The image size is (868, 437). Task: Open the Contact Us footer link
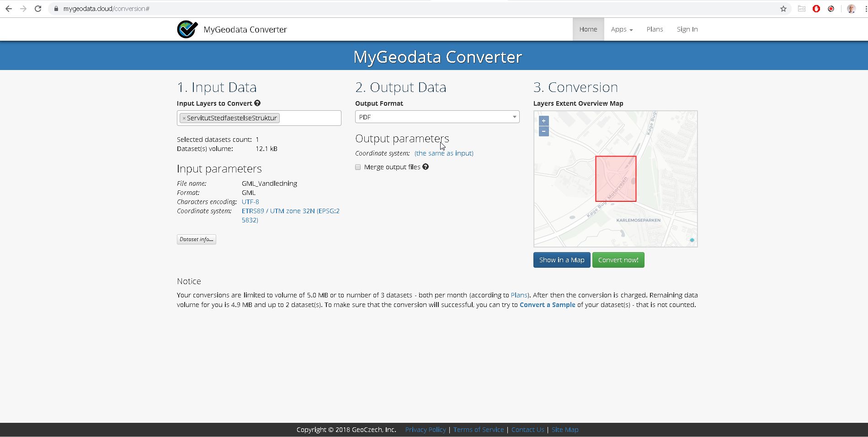pyautogui.click(x=528, y=430)
